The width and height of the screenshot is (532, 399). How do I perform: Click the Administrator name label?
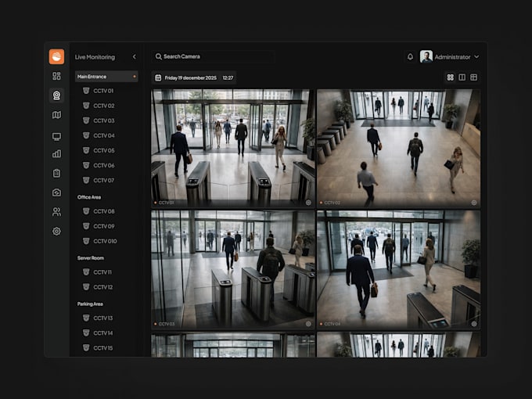pos(453,57)
